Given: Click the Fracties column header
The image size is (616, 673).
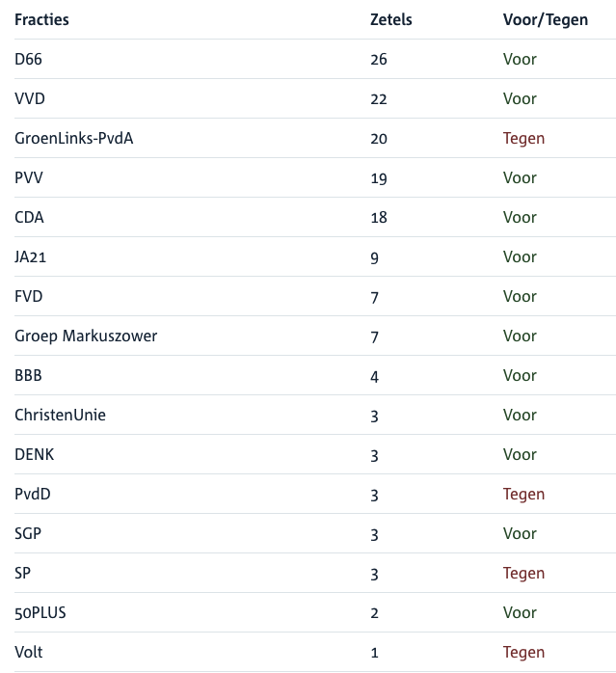Looking at the screenshot, I should pyautogui.click(x=41, y=19).
